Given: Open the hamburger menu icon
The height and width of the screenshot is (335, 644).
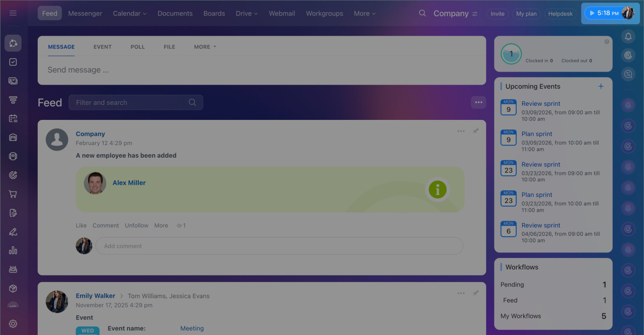Looking at the screenshot, I should (x=13, y=13).
